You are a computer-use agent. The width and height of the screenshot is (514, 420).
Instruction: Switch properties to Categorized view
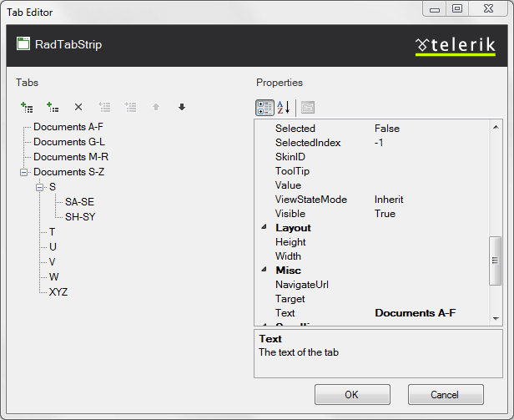point(265,107)
